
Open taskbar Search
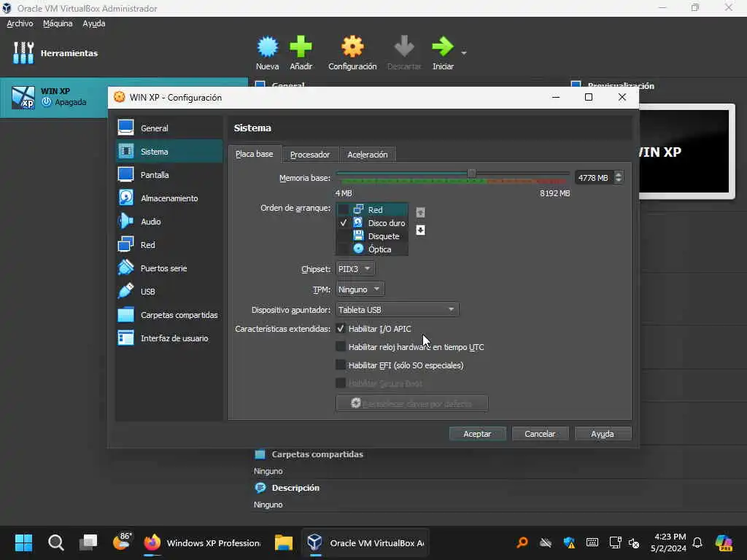point(55,542)
